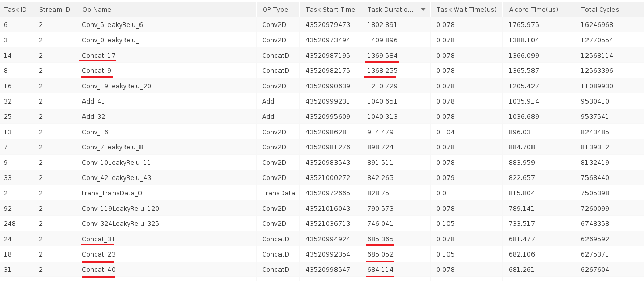Click the Op Name column header

click(x=166, y=9)
